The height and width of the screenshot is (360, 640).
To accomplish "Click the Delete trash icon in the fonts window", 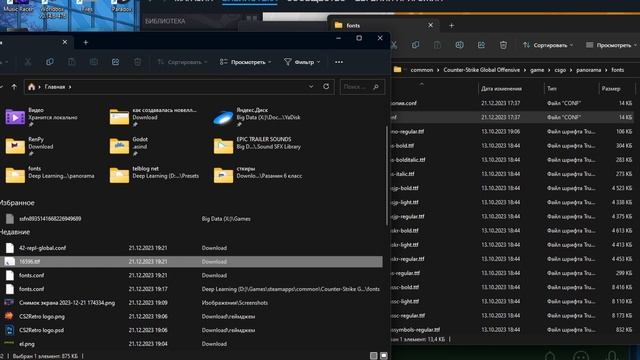I will [503, 45].
